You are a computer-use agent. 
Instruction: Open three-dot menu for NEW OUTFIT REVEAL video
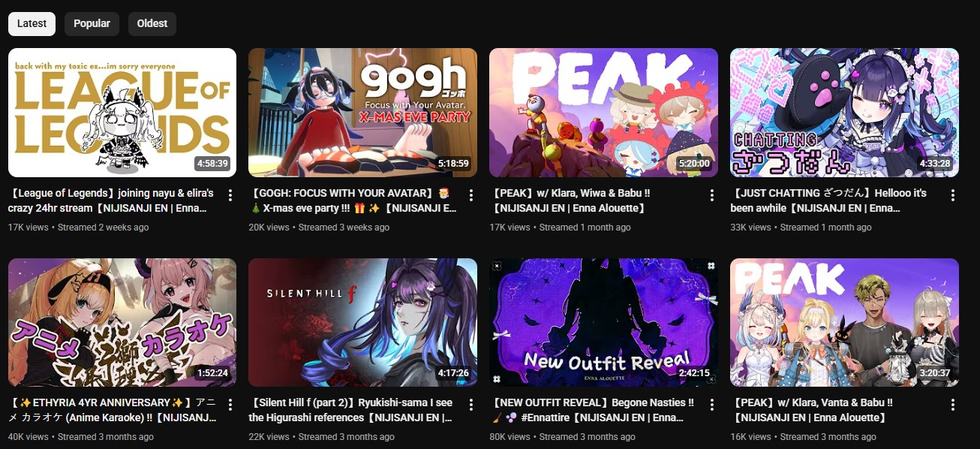tap(711, 405)
